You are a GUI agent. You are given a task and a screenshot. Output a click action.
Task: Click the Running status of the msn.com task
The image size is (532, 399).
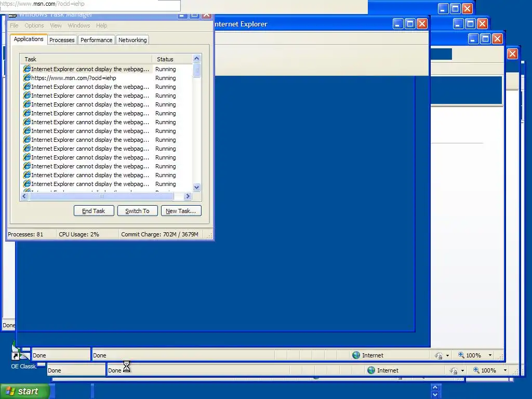166,78
